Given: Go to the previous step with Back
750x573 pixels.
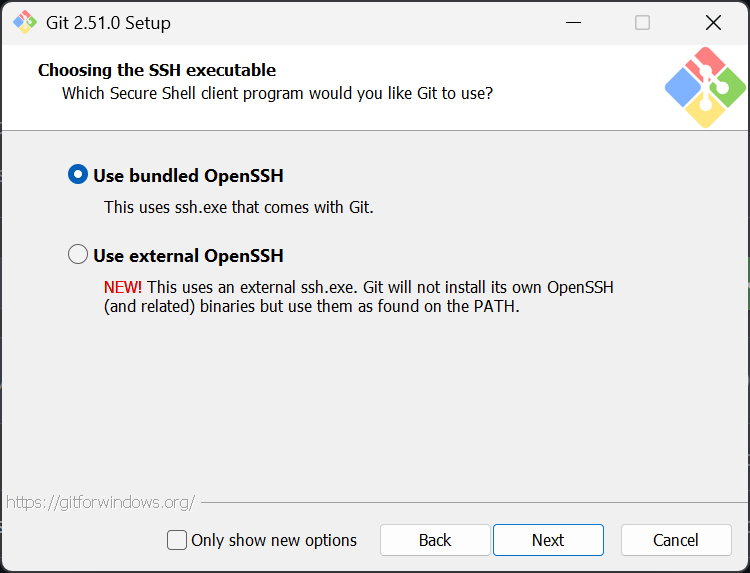Looking at the screenshot, I should tap(435, 540).
